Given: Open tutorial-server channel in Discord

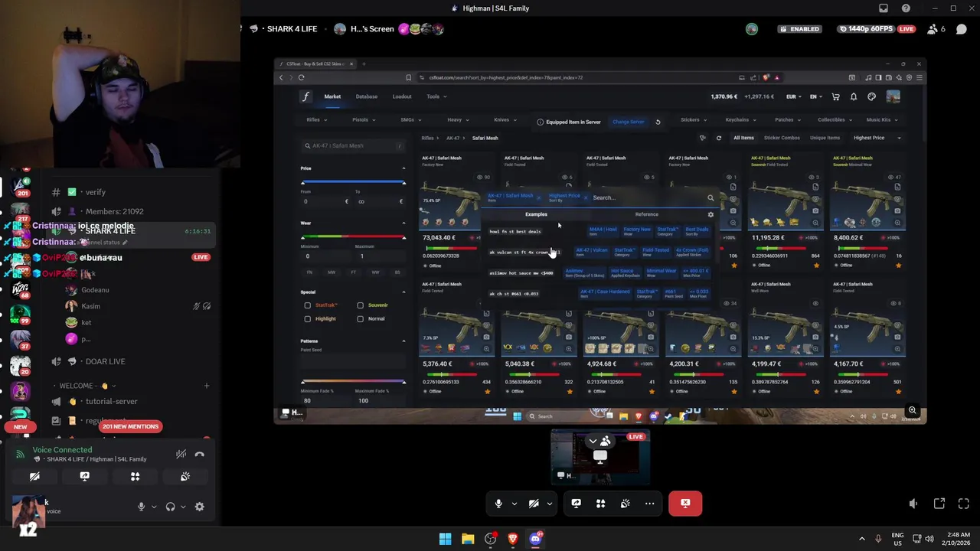Looking at the screenshot, I should tap(112, 401).
